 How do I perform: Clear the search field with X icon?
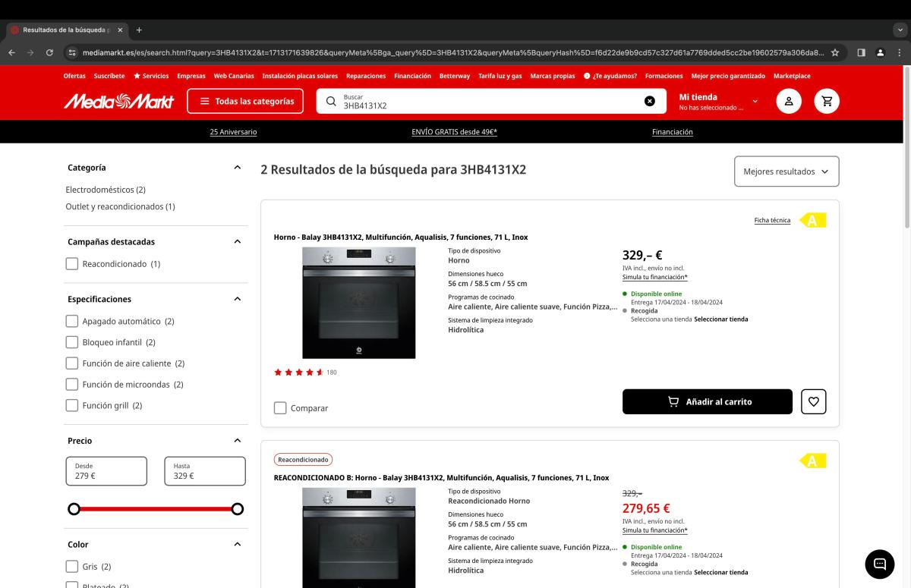pyautogui.click(x=650, y=101)
